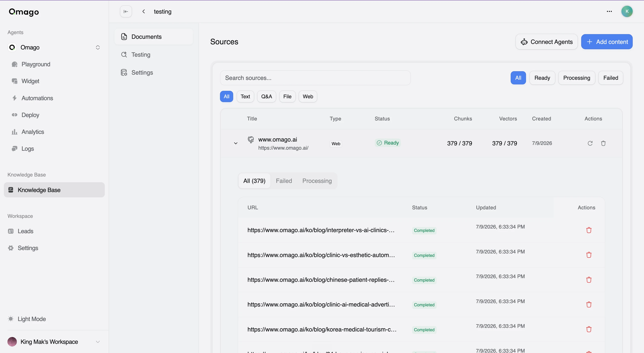Delete the chinese-patient-replies URL row
This screenshot has width=644, height=353.
tap(589, 280)
